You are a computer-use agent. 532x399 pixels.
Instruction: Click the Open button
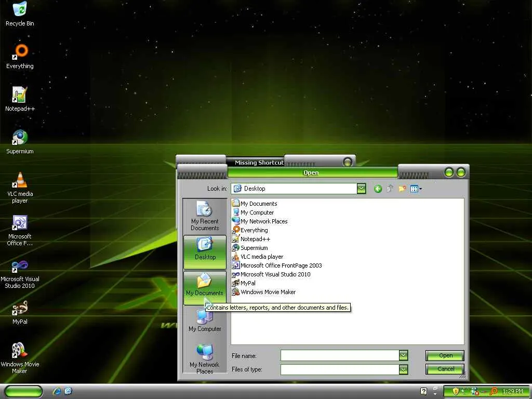[445, 355]
